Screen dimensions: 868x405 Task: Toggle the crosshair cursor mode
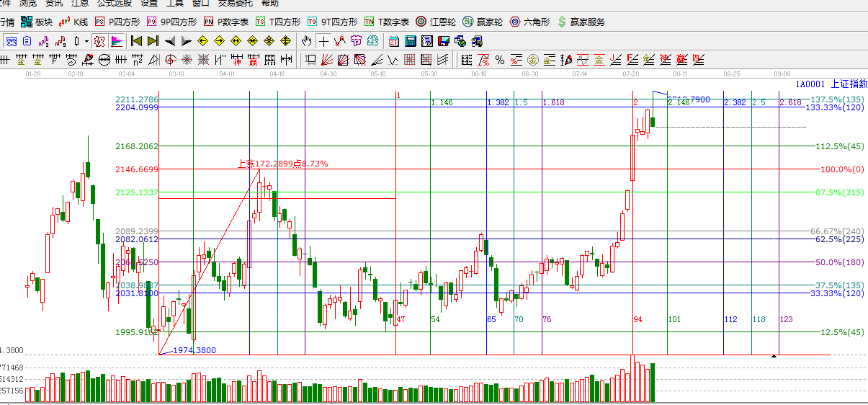pos(323,41)
